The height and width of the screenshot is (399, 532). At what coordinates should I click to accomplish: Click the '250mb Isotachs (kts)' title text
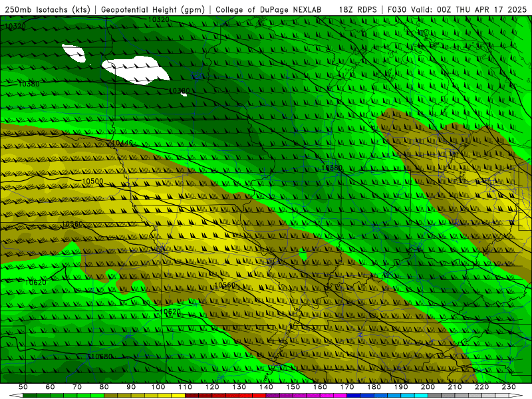click(x=47, y=9)
